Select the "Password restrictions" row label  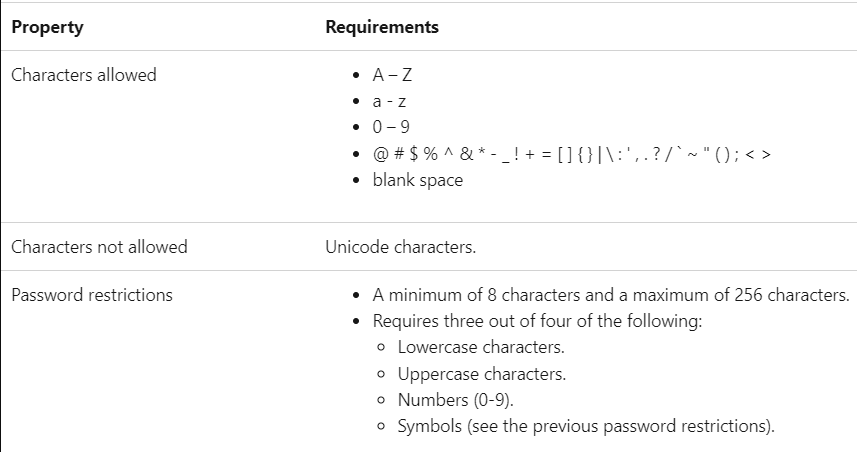[x=92, y=295]
